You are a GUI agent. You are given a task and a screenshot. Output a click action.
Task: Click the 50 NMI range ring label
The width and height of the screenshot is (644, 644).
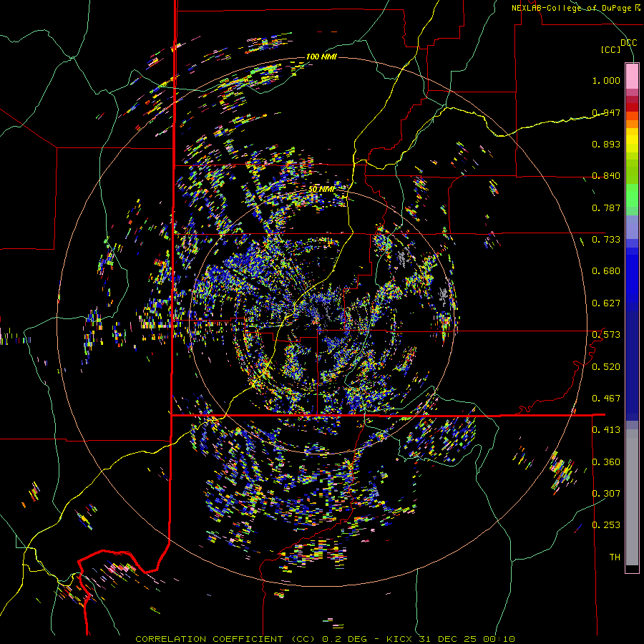coord(321,189)
